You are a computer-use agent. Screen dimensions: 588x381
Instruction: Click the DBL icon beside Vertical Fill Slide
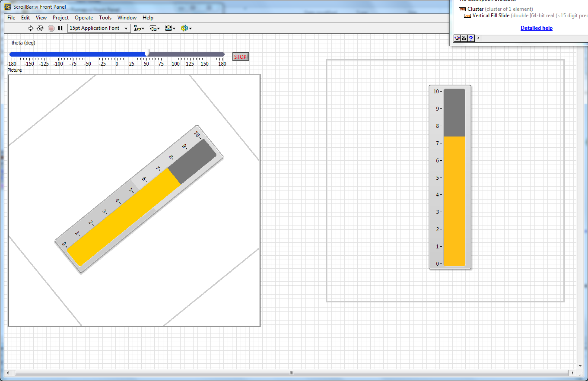pos(467,16)
